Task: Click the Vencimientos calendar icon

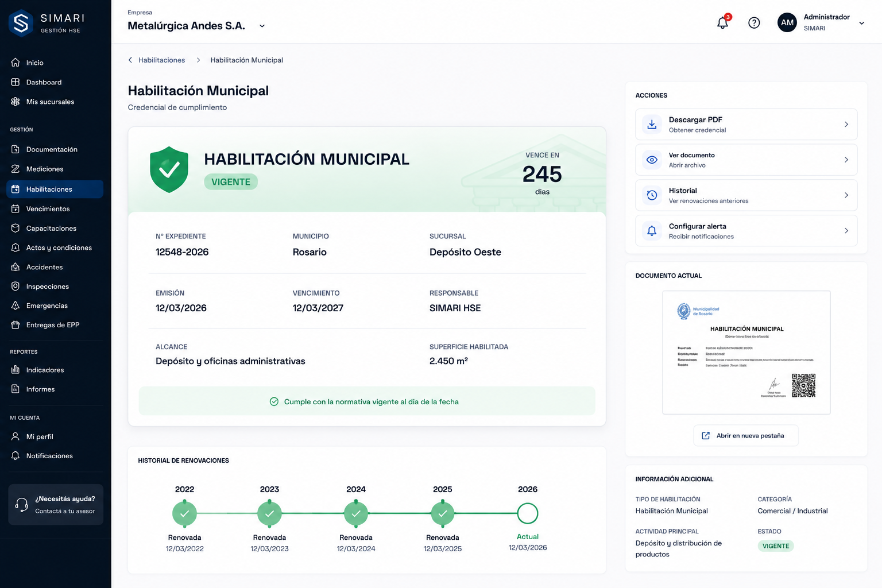Action: click(x=16, y=208)
